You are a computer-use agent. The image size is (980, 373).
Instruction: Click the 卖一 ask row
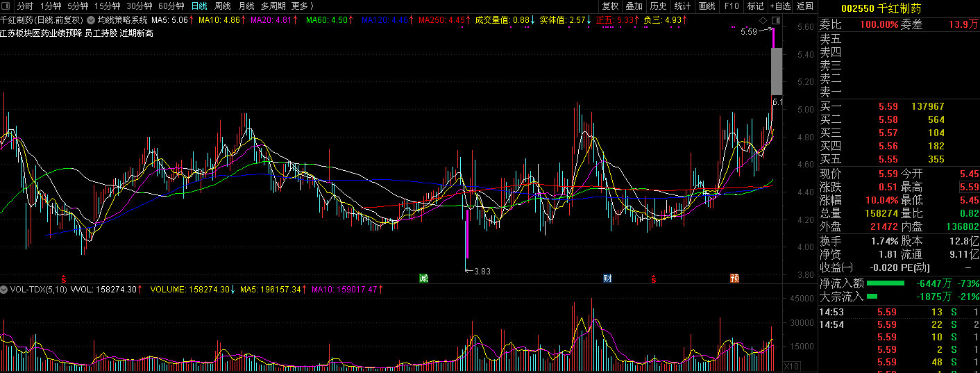(899, 91)
